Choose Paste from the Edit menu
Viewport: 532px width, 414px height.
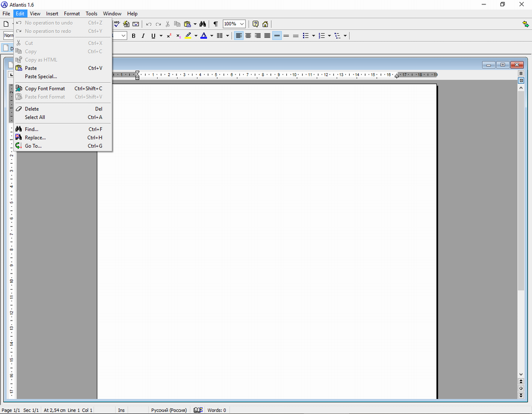pyautogui.click(x=63, y=68)
